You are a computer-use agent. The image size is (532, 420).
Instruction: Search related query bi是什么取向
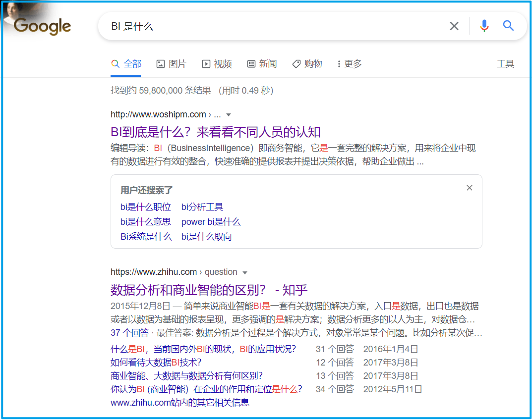(x=206, y=237)
